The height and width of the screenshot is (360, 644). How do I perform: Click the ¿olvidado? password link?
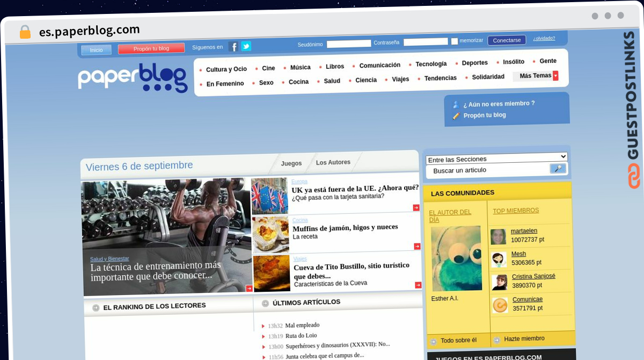tap(544, 38)
